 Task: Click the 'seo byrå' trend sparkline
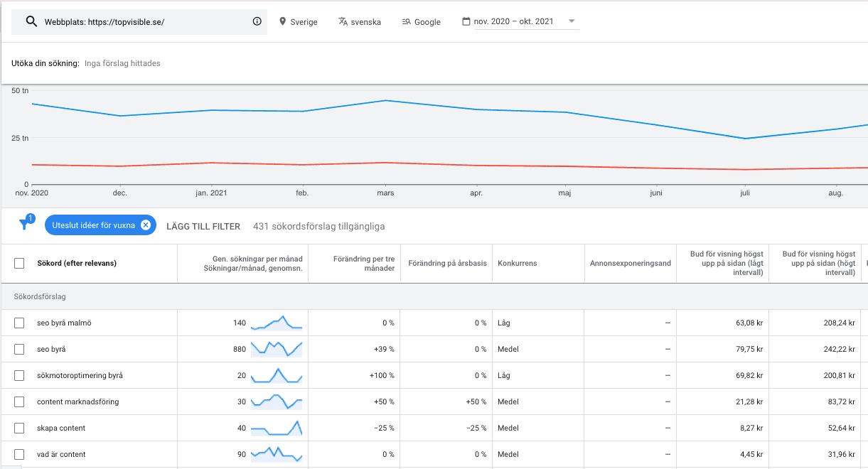point(277,349)
